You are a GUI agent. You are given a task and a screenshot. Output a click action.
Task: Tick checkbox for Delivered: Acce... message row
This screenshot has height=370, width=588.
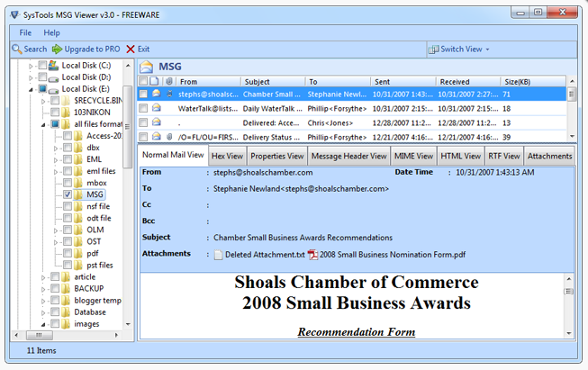point(143,122)
